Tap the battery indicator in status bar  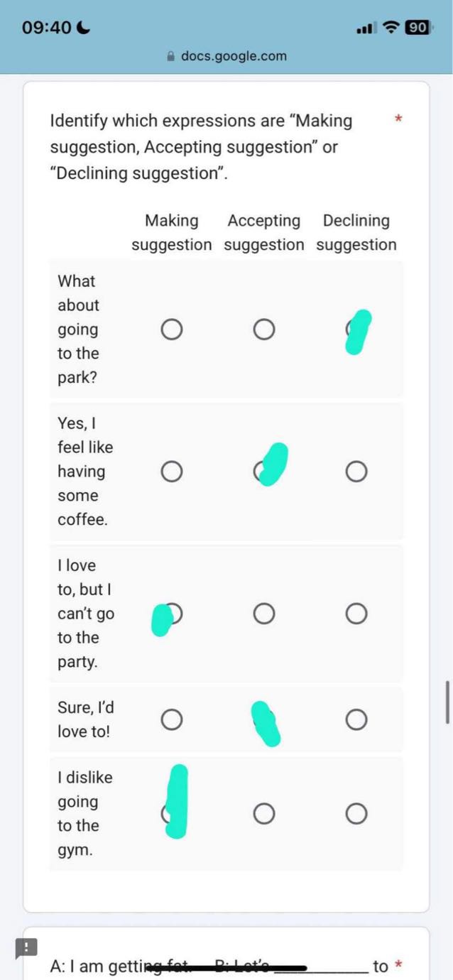tap(417, 28)
